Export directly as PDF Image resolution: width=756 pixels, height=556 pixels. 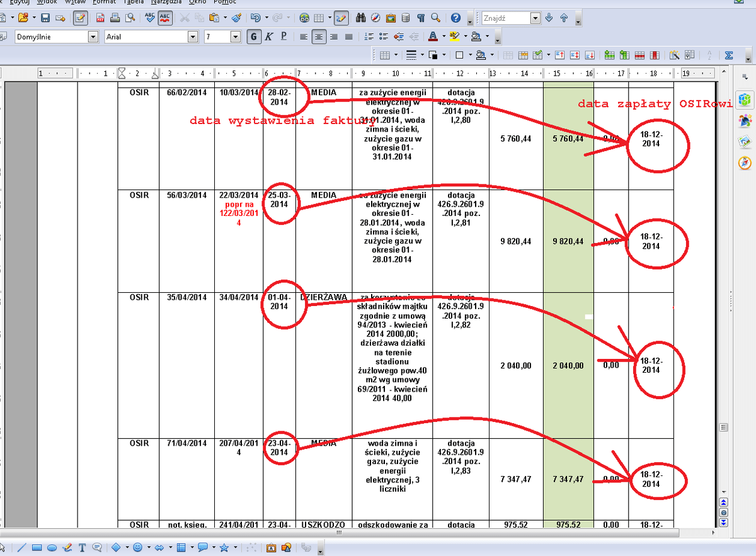pos(100,18)
